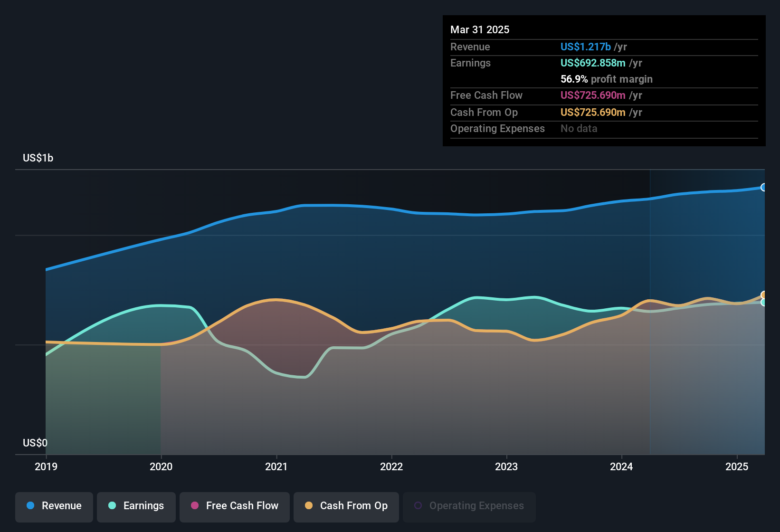Click the pink US$725.690m Free Cash Flow value
The width and height of the screenshot is (780, 532).
(593, 95)
